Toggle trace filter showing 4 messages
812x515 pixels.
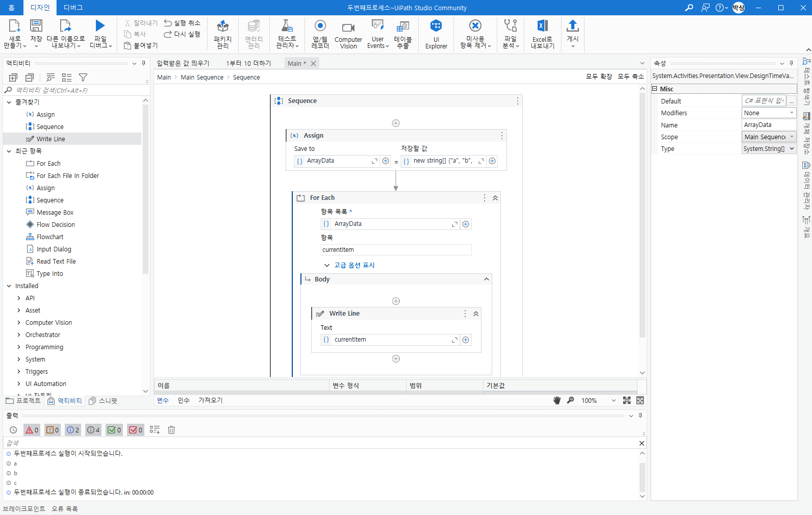(x=93, y=430)
